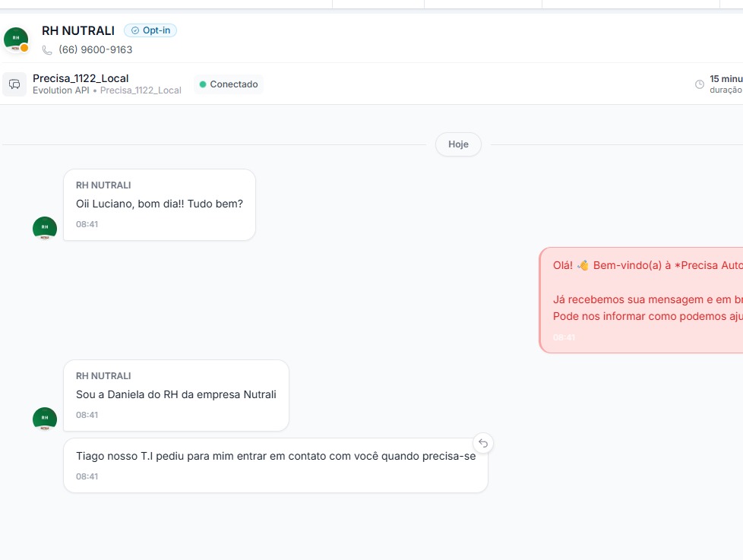Click avatar beside the 'Oii Luciano' message
Image resolution: width=743 pixels, height=560 pixels.
click(45, 228)
